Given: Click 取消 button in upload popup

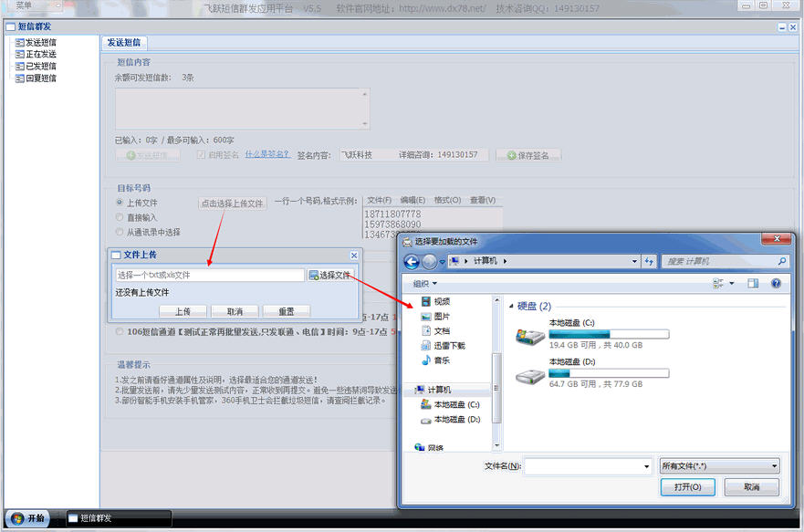Looking at the screenshot, I should pyautogui.click(x=235, y=311).
